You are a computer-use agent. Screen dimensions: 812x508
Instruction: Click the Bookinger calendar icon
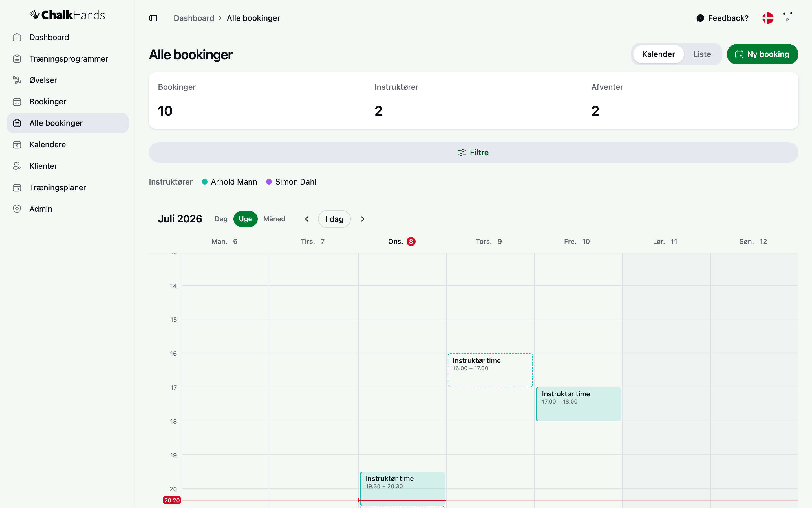pyautogui.click(x=17, y=102)
